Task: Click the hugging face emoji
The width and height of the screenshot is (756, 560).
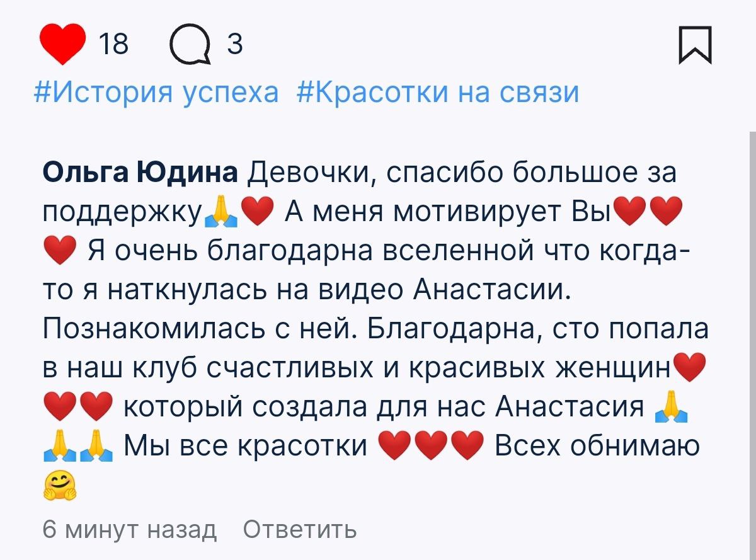Action: (60, 486)
